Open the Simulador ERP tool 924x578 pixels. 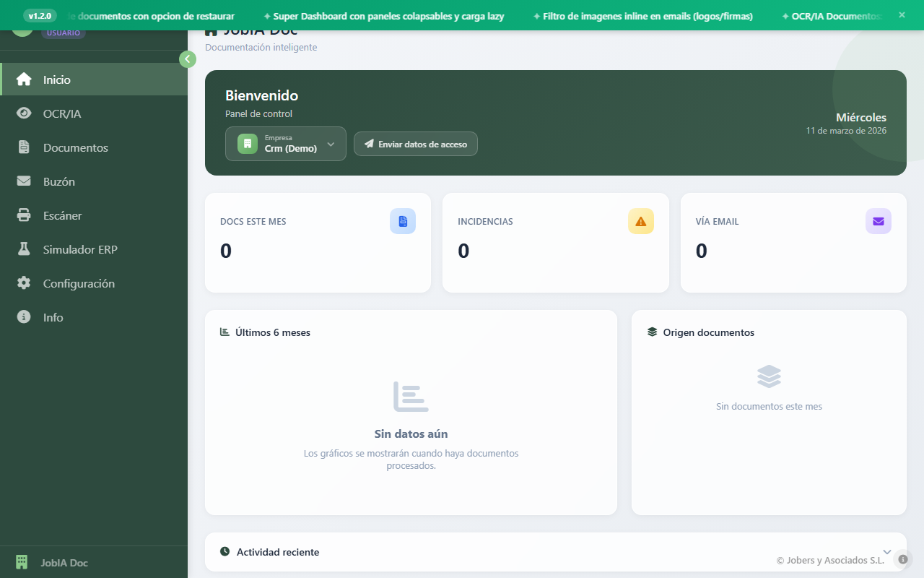(x=22, y=249)
